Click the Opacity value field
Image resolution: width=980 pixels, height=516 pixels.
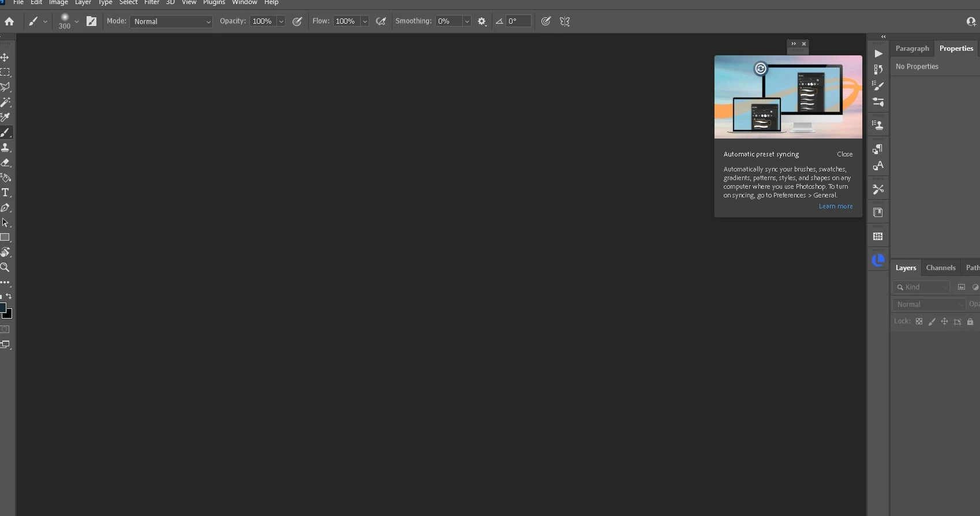pos(263,21)
